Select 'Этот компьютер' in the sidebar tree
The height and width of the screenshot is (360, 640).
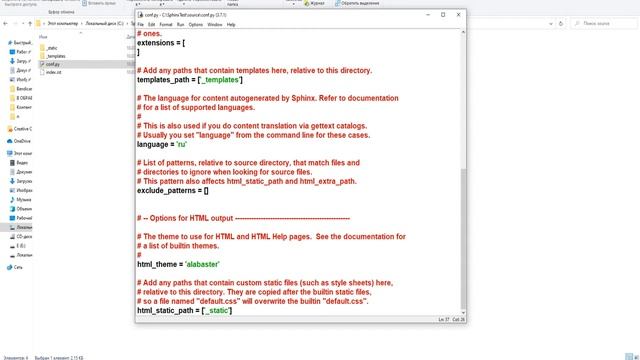[20, 153]
